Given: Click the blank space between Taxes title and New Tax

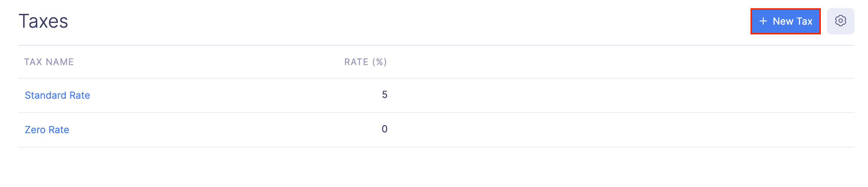Looking at the screenshot, I should click(x=412, y=21).
